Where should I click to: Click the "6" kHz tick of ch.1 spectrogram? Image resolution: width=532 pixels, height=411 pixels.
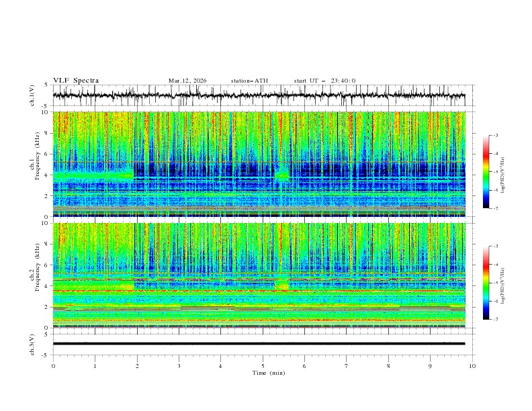(47, 154)
